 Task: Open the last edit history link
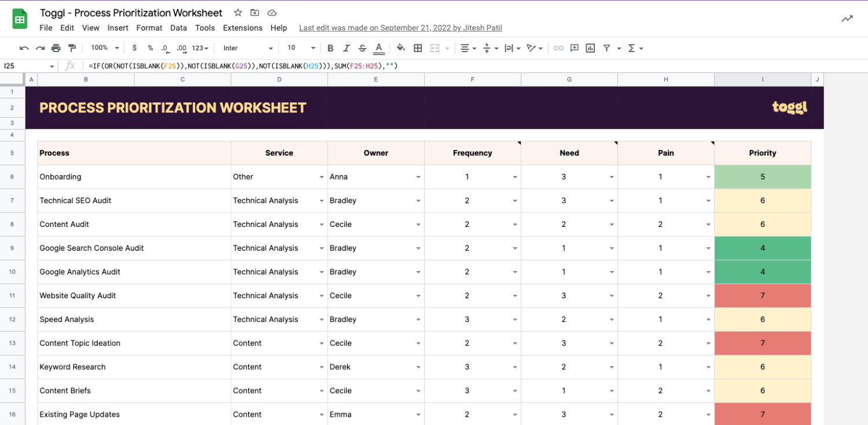coord(400,28)
